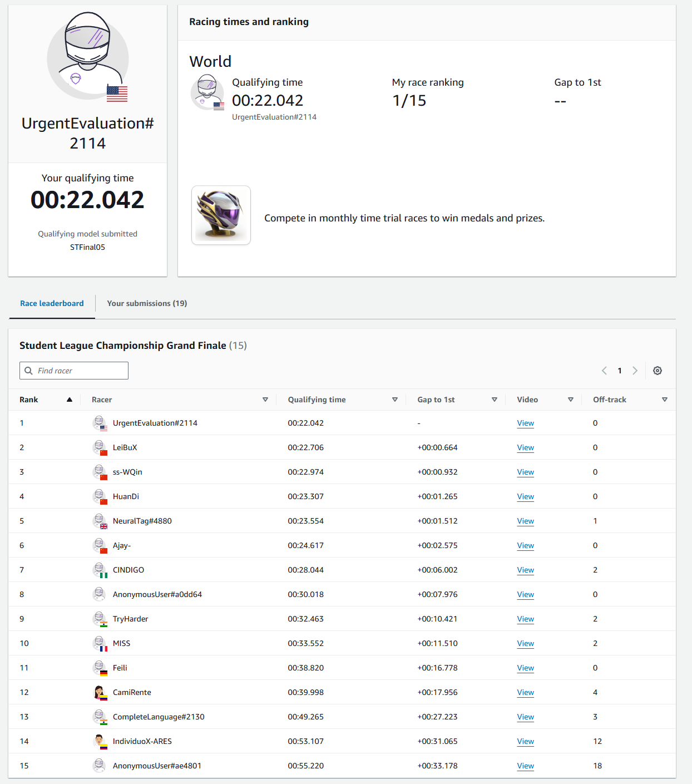The image size is (692, 784).
Task: View video for UrgentEvaluation#2114
Action: (525, 423)
